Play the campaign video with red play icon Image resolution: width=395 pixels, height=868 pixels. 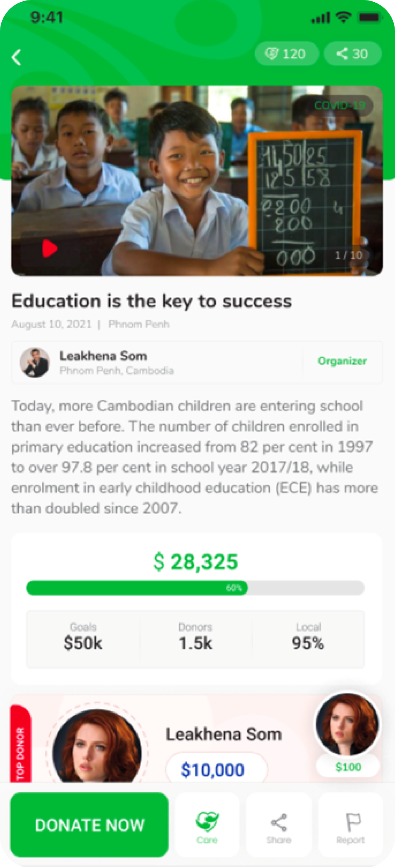[49, 248]
